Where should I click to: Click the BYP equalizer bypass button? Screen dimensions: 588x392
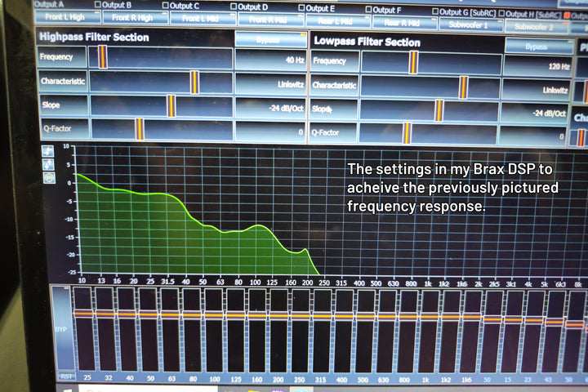pos(61,328)
